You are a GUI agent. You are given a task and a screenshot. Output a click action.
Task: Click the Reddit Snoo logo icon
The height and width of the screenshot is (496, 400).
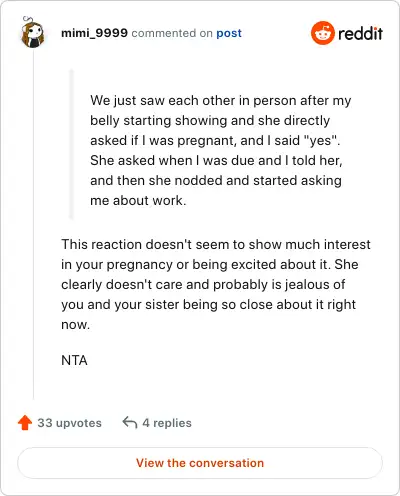(x=323, y=33)
